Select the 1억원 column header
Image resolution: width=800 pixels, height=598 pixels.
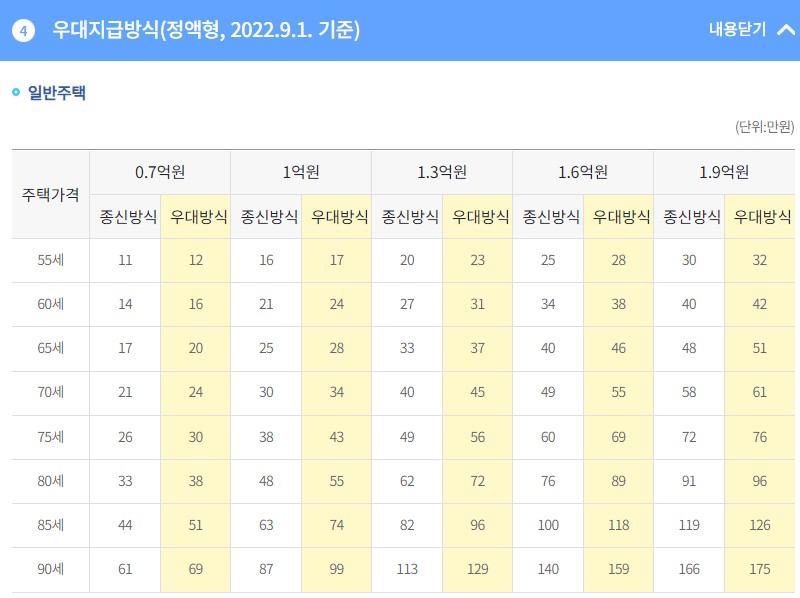pyautogui.click(x=301, y=172)
